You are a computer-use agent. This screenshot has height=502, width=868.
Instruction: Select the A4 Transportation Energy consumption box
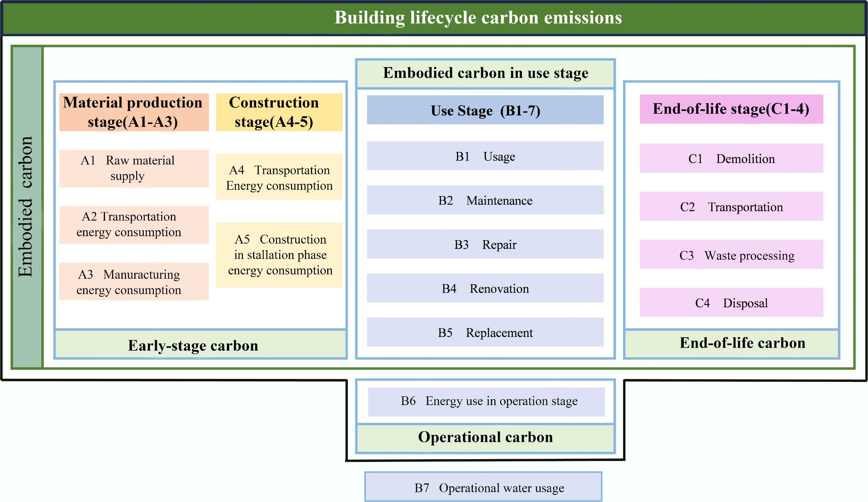[x=279, y=177]
